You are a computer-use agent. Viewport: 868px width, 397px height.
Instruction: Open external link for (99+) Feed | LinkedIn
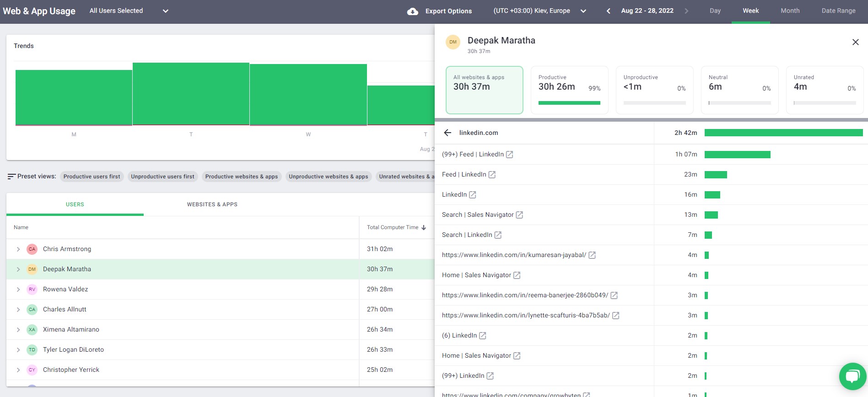[509, 155]
